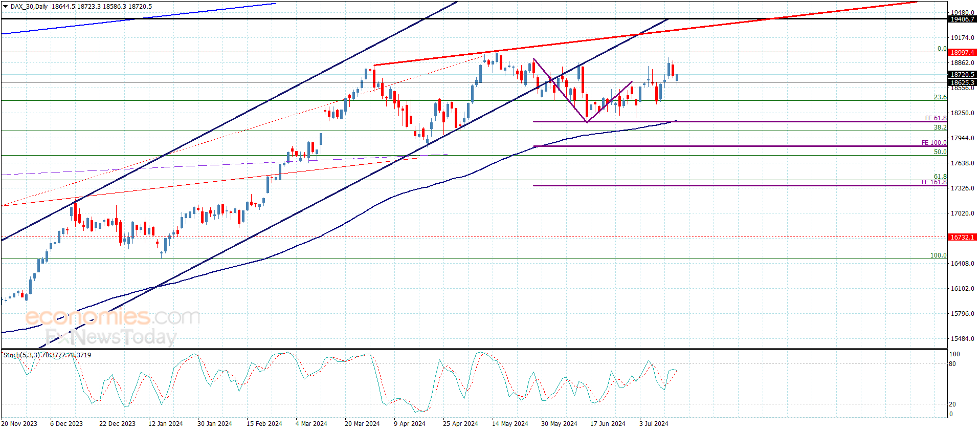This screenshot has height=430, width=980.
Task: Click the Stoch(5,3,3) indicator label
Action: point(21,355)
